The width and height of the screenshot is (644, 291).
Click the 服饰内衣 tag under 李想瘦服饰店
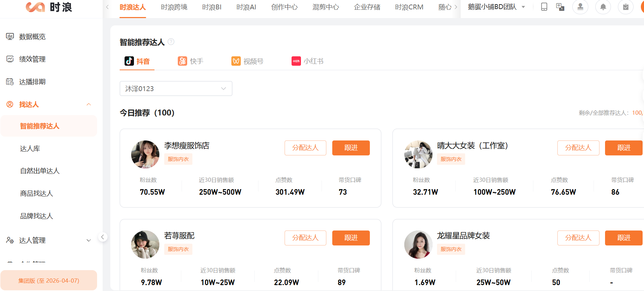pos(178,159)
